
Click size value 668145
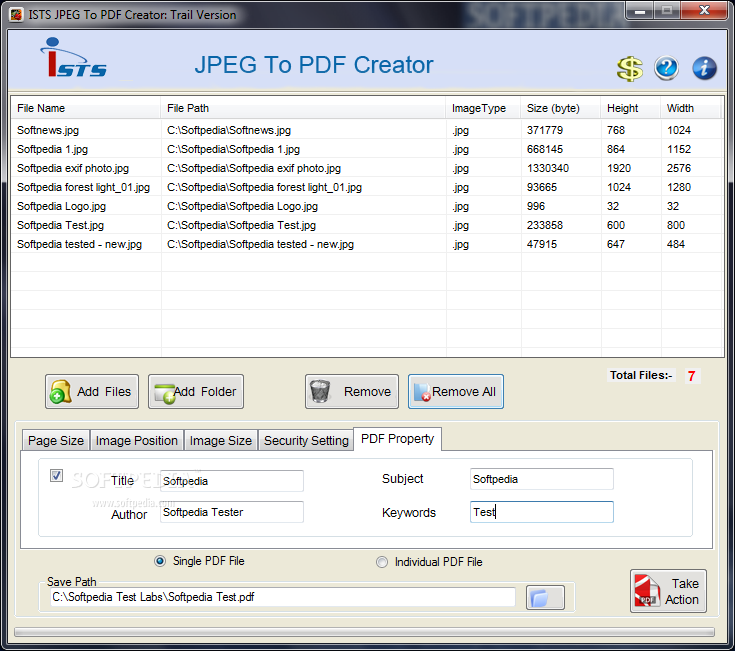coord(545,150)
